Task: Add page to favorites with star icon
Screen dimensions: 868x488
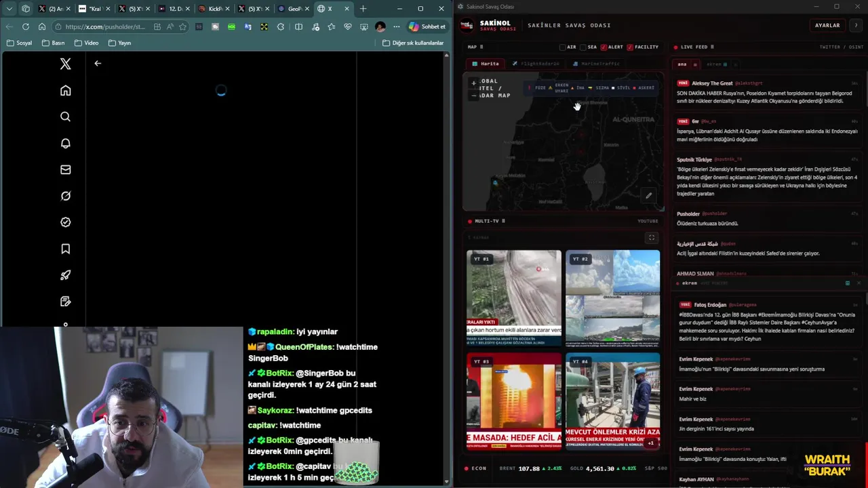Action: tap(182, 26)
